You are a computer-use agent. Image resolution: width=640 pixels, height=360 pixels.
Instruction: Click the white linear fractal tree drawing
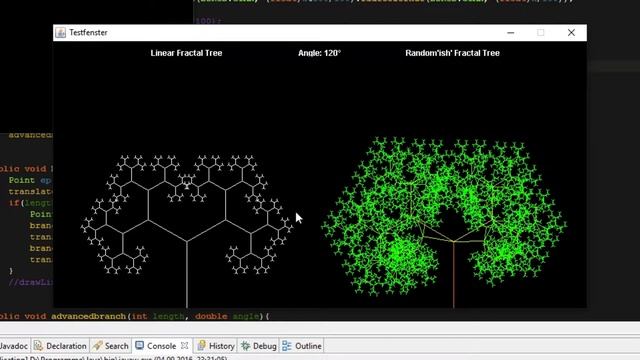(x=187, y=231)
